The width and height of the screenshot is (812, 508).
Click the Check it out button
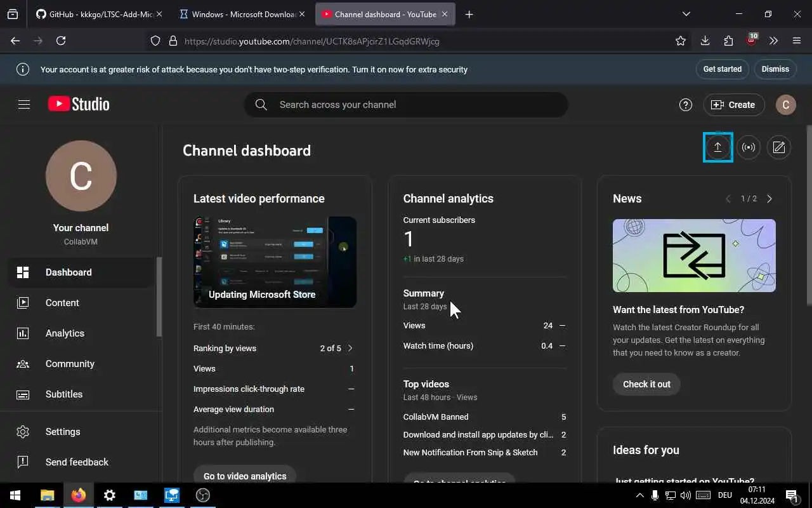tap(646, 384)
